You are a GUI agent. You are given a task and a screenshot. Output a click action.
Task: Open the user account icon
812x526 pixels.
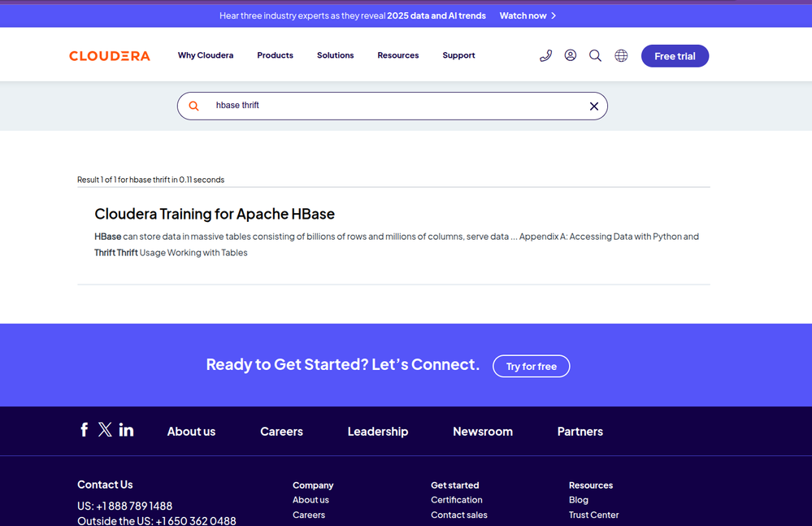(570, 55)
